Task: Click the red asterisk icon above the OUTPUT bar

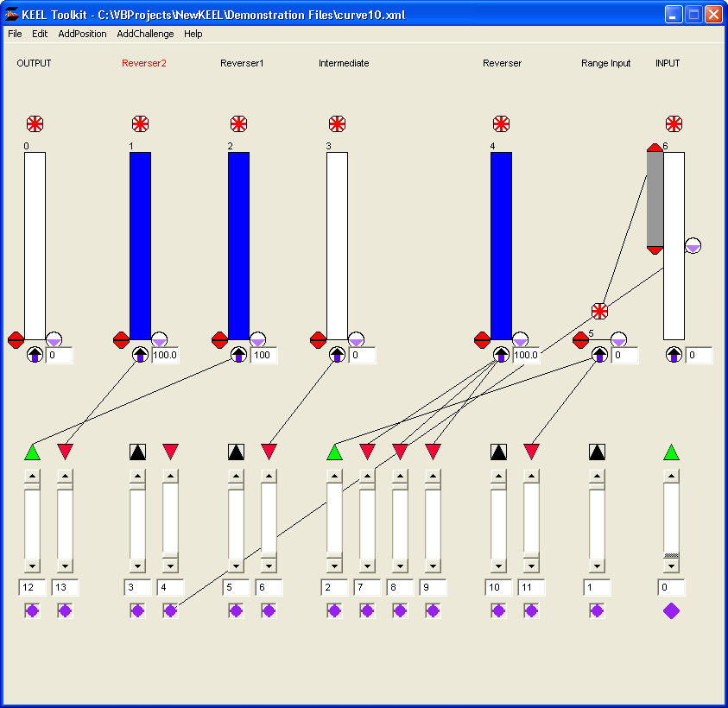Action: pyautogui.click(x=35, y=123)
